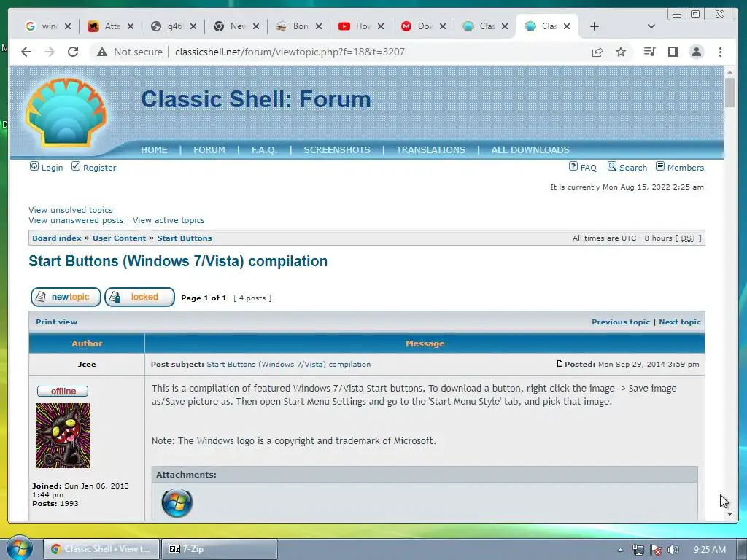
Task: Click the volume icon in system tray
Action: coord(673,550)
